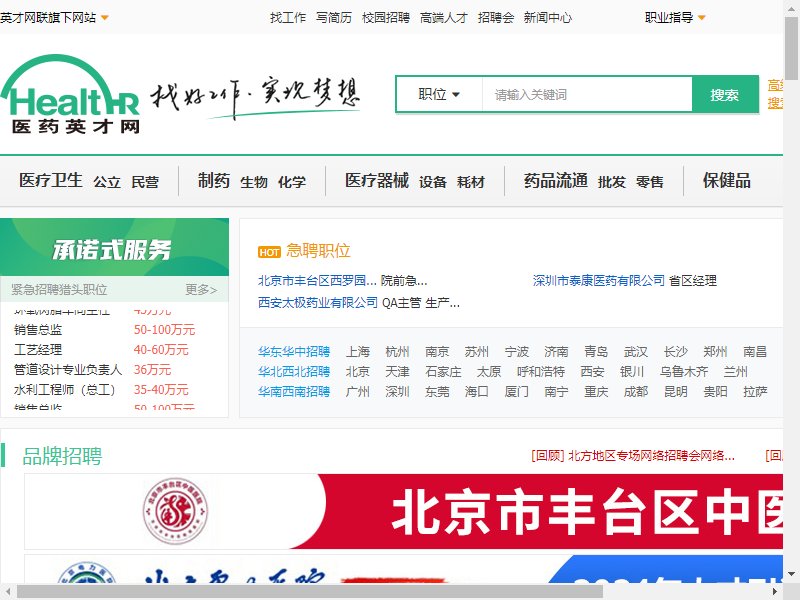Screen dimensions: 800x600
Task: Select 零售 under 药品流通
Action: tap(649, 182)
